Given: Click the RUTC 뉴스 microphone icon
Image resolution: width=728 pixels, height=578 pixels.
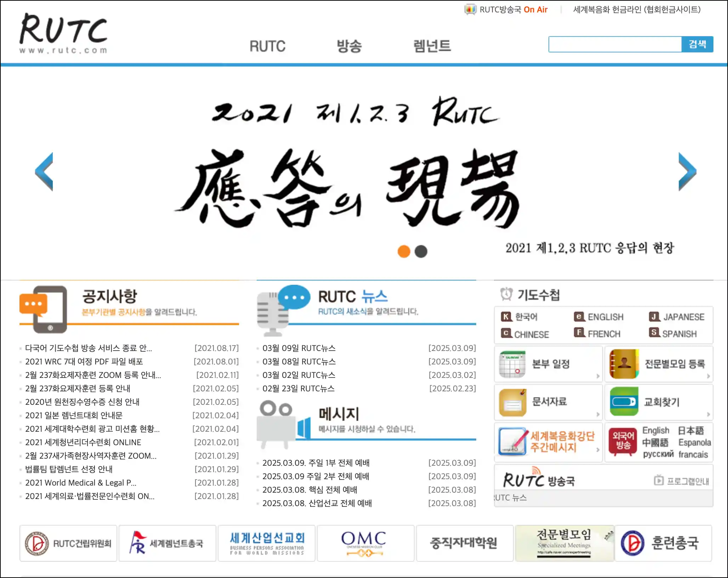Looking at the screenshot, I should point(283,310).
